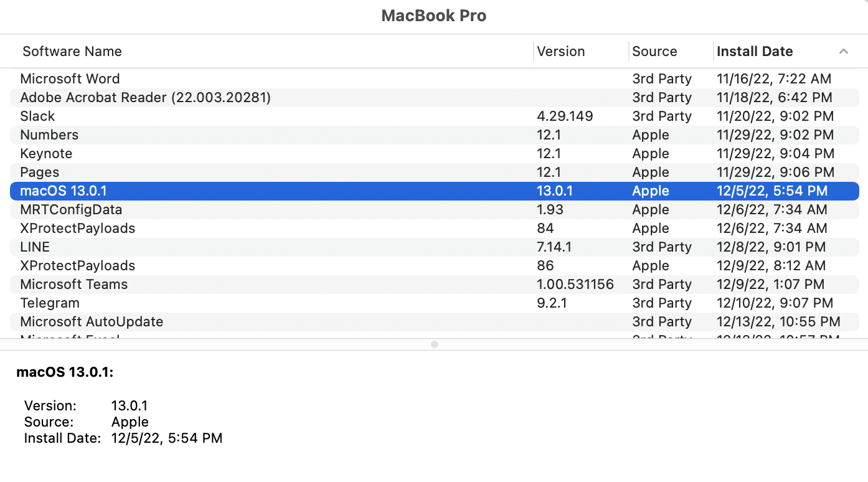Select the MRTConfigData row
The image size is (868, 482).
coord(435,210)
